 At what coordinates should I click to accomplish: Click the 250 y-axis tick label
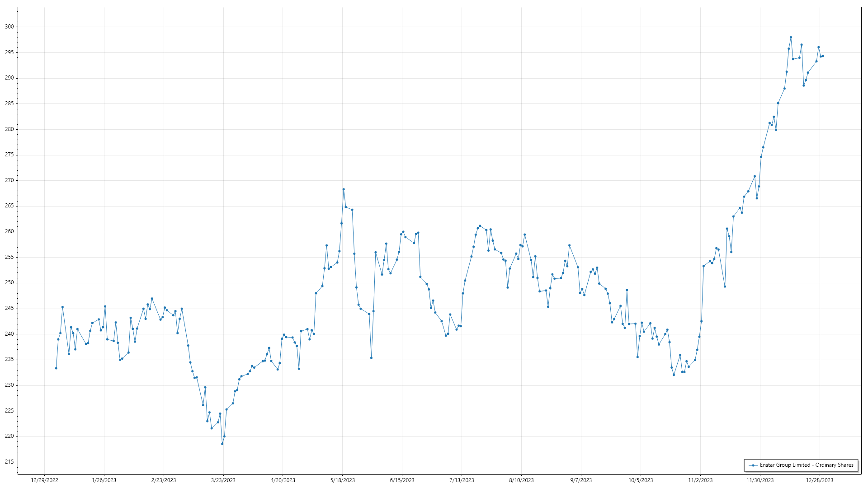(x=9, y=283)
